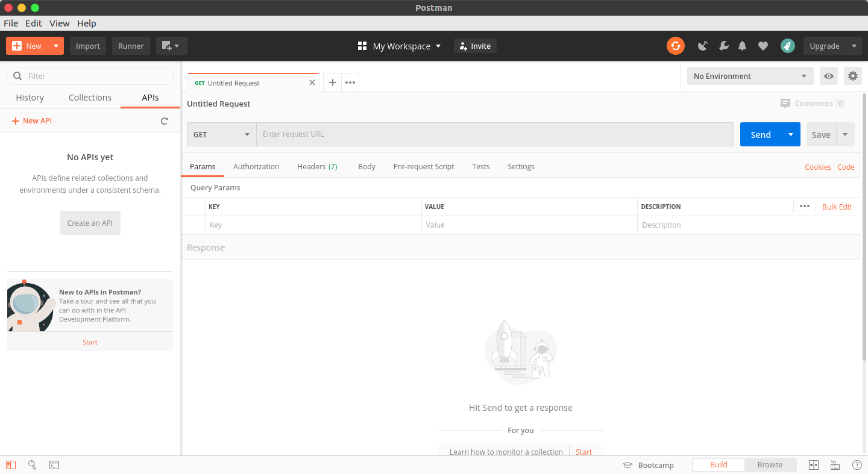Open the wrench settings icon in the header
The image size is (868, 474).
pyautogui.click(x=724, y=46)
